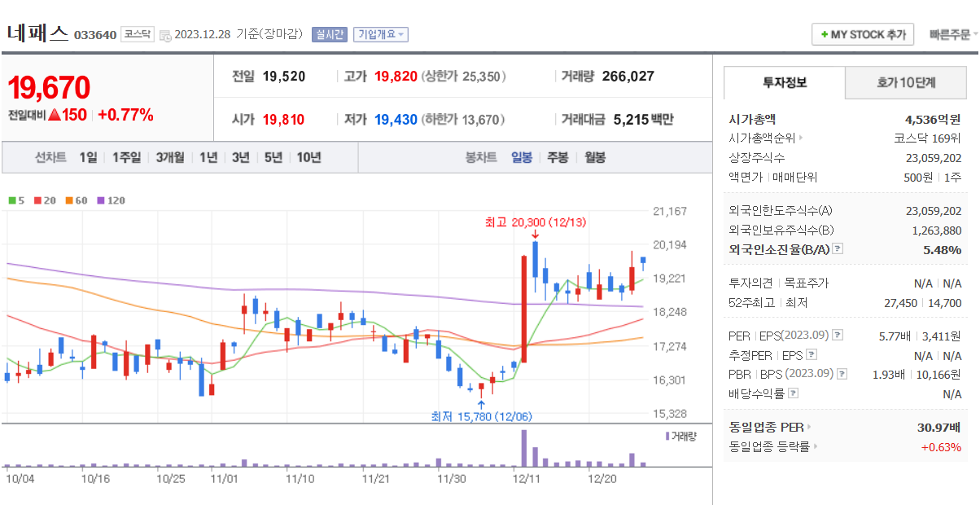The height and width of the screenshot is (505, 980).
Task: Click the 코스닥 market badge
Action: tap(137, 34)
